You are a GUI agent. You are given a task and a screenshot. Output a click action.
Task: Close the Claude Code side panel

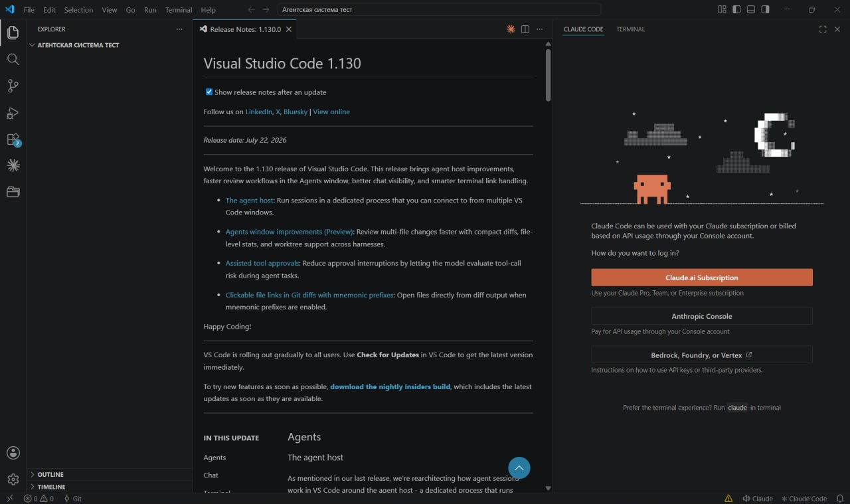click(837, 29)
